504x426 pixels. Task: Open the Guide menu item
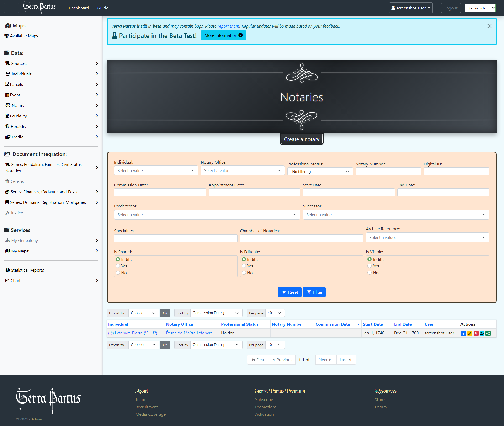click(103, 8)
